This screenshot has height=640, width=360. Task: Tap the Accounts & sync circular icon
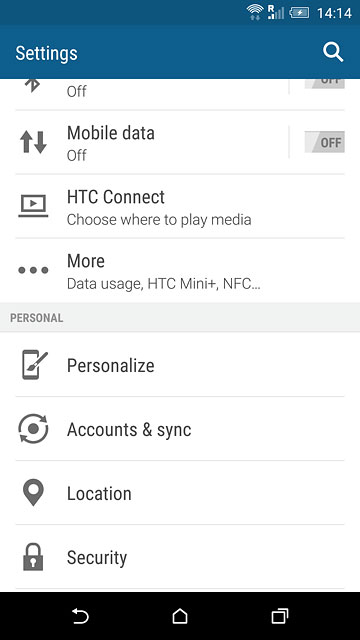[x=33, y=429]
